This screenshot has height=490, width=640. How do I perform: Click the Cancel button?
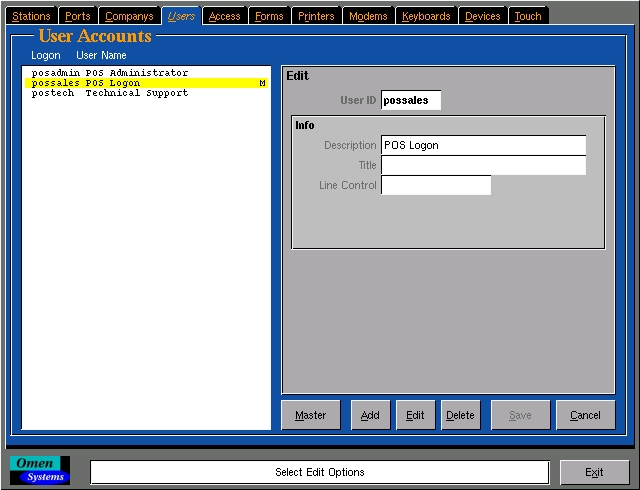click(585, 415)
